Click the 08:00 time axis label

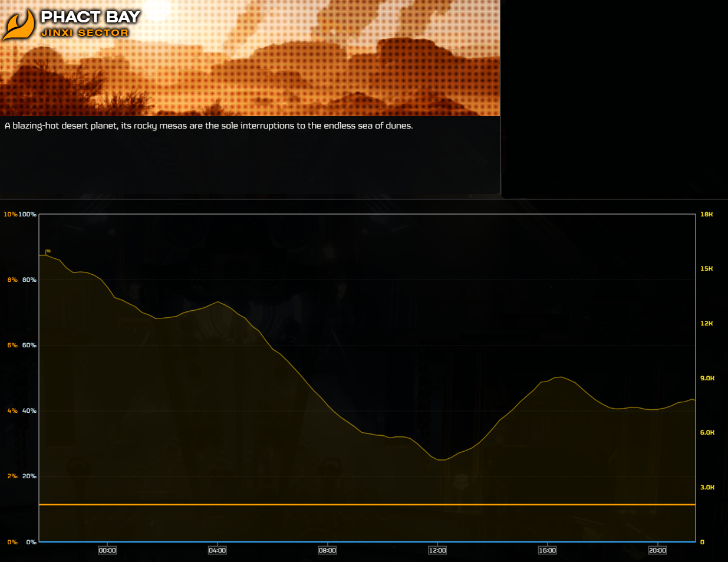(327, 550)
